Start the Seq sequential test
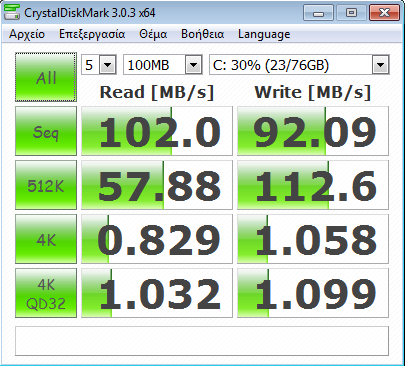The image size is (405, 366). tap(46, 131)
